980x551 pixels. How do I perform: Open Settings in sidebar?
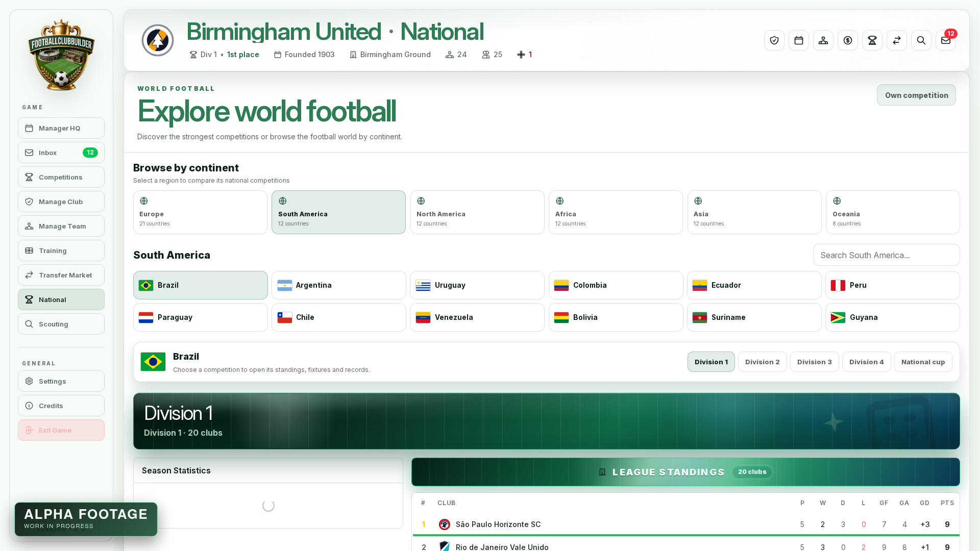click(x=61, y=381)
